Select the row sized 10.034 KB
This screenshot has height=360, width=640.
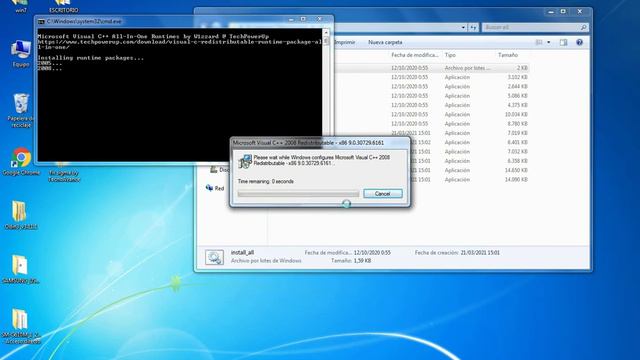pos(432,115)
